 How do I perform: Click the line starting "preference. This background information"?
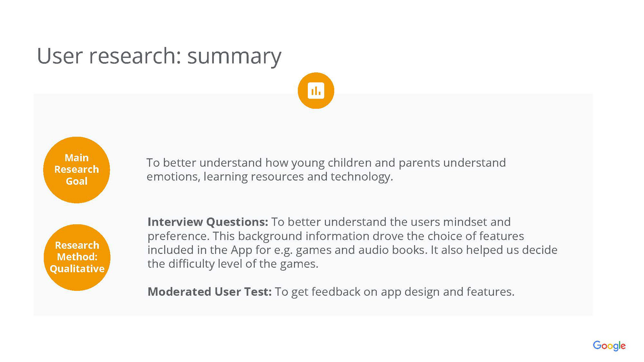[x=335, y=236]
